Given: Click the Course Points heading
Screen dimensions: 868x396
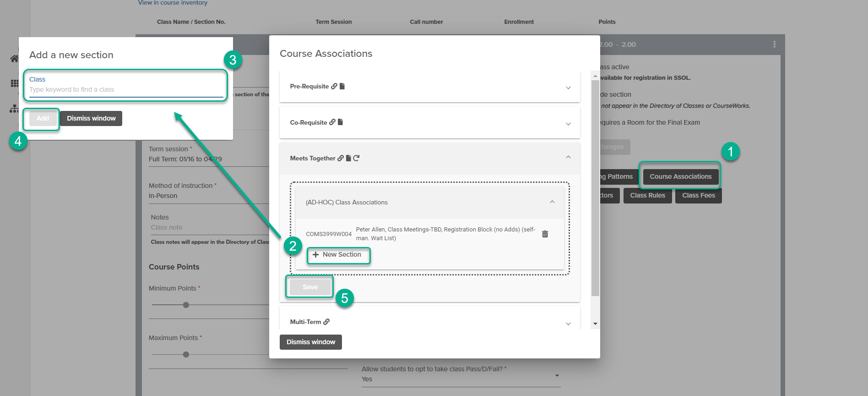Looking at the screenshot, I should (174, 267).
